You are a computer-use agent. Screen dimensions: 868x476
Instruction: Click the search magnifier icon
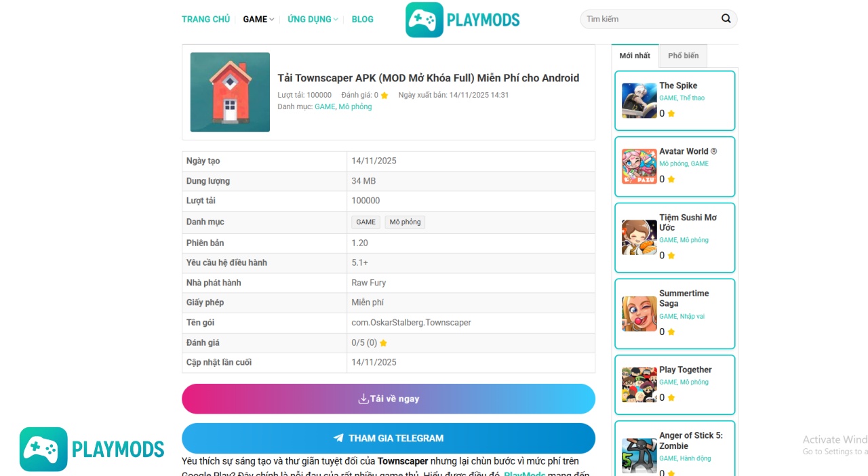726,19
